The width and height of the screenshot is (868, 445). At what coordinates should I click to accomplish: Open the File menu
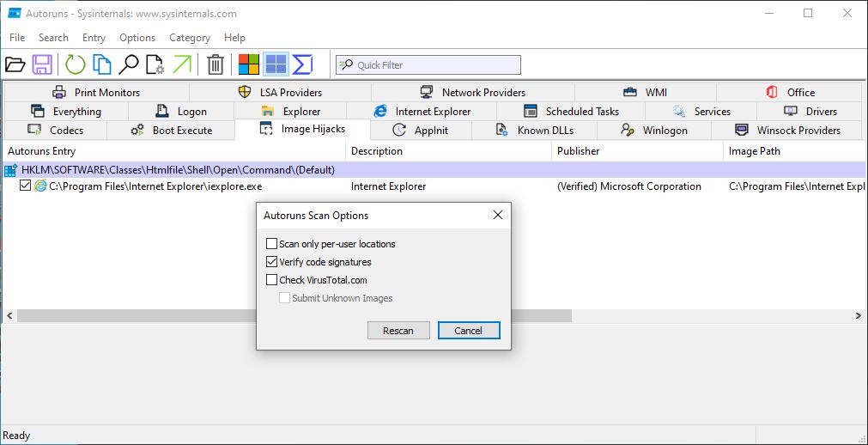click(x=17, y=38)
